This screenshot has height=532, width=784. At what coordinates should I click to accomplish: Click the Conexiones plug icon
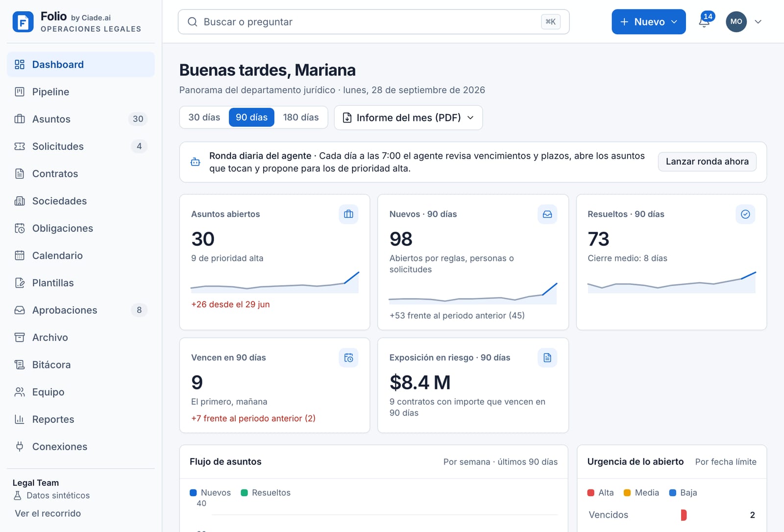20,446
